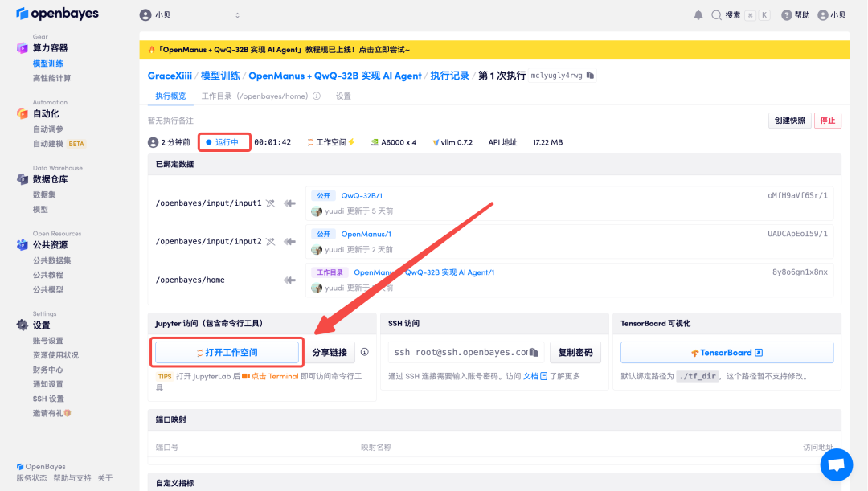Open TensorBoard visualization

pos(727,353)
